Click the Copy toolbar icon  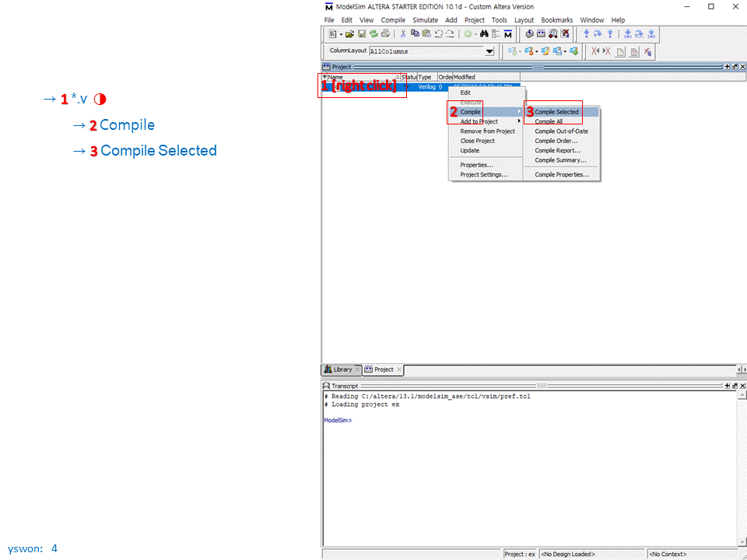point(415,34)
